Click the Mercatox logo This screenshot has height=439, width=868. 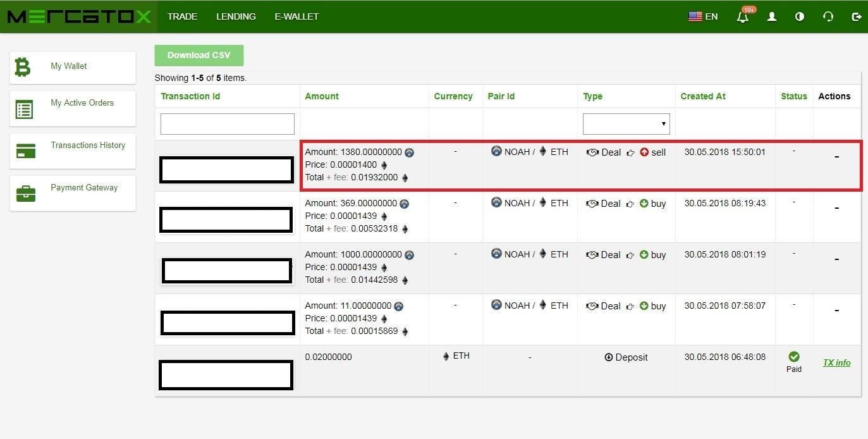click(x=79, y=16)
